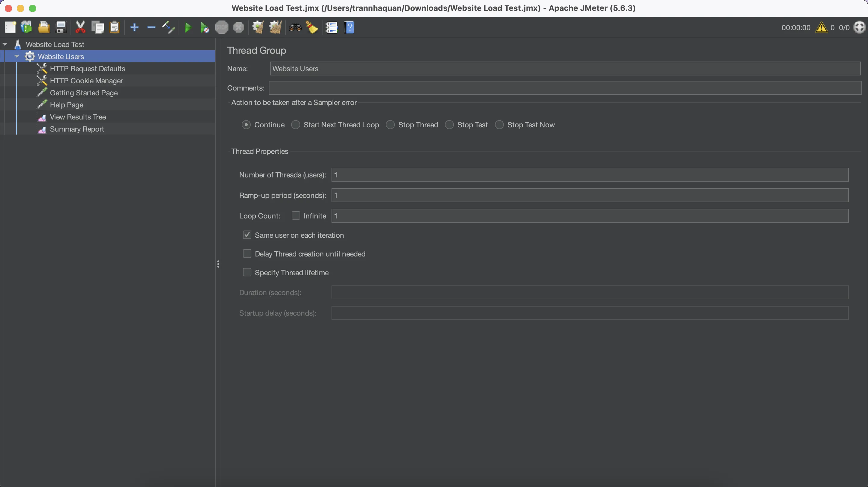Select the Stop Thread radio option
The width and height of the screenshot is (868, 487).
pyautogui.click(x=390, y=125)
